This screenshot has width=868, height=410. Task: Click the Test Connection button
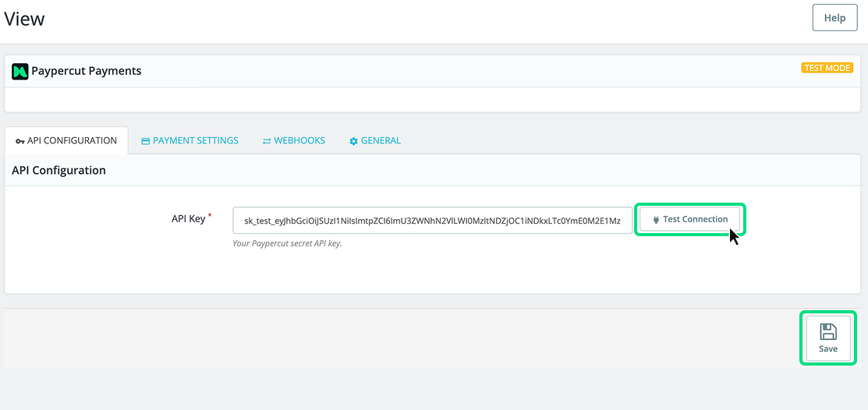click(689, 219)
